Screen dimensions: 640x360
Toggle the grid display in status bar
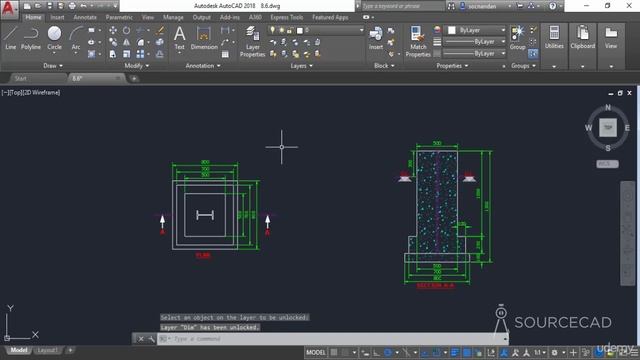click(334, 353)
